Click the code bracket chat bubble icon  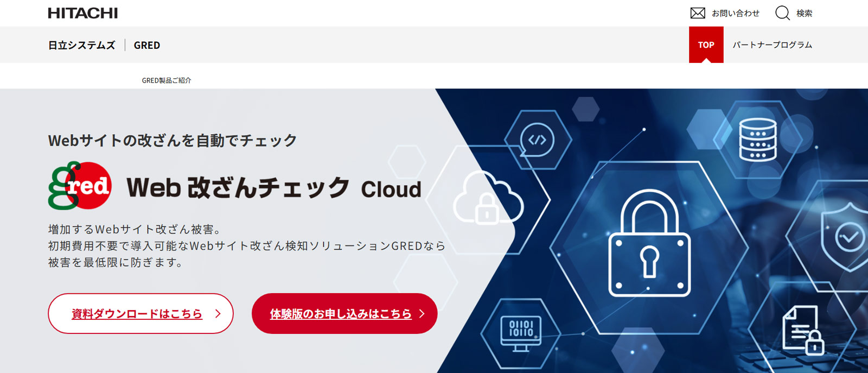[537, 140]
